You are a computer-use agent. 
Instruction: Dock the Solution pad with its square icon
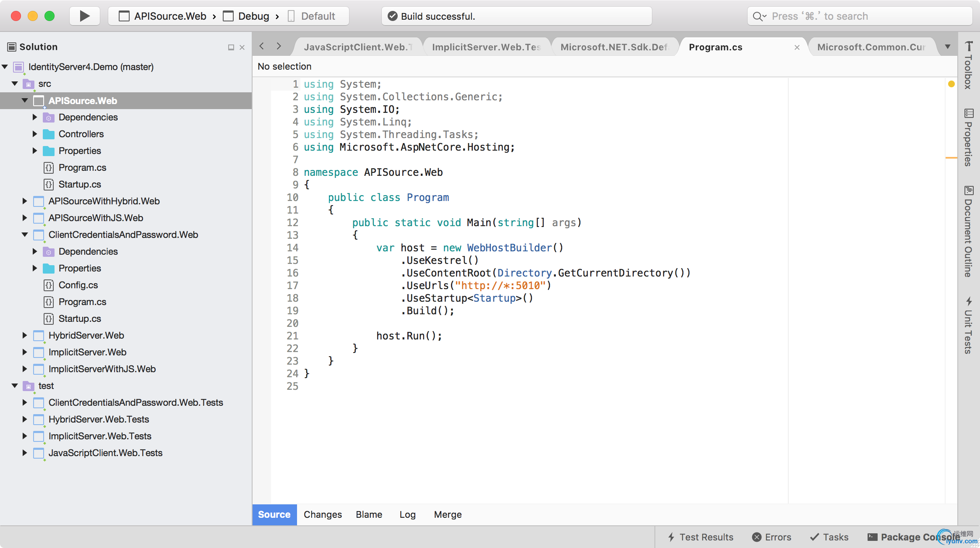click(231, 47)
